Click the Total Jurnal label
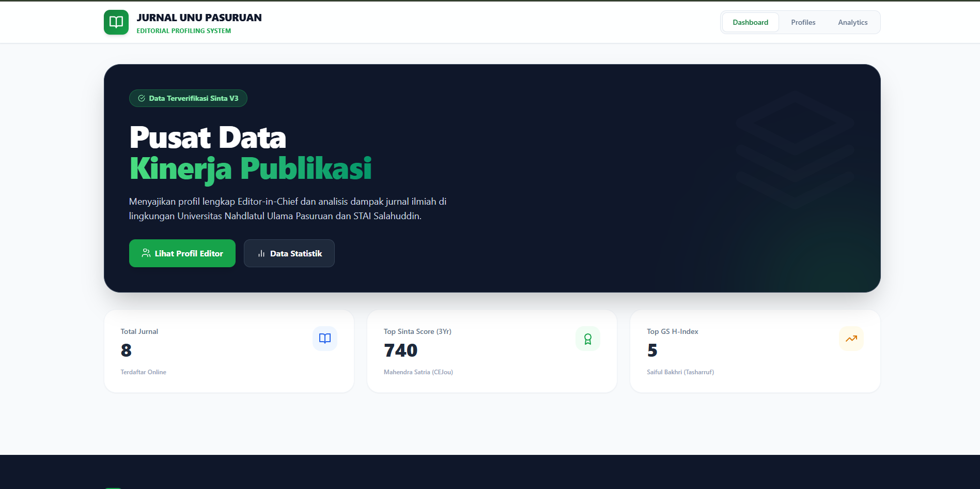This screenshot has width=980, height=489. pyautogui.click(x=139, y=331)
